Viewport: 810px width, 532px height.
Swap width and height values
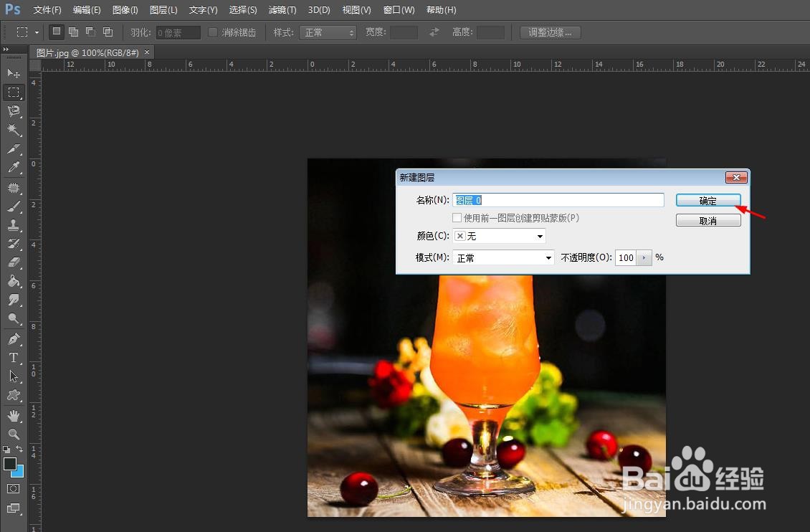(x=434, y=32)
